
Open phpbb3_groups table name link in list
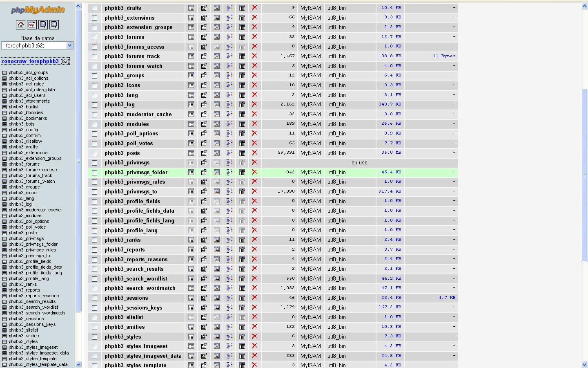point(124,76)
